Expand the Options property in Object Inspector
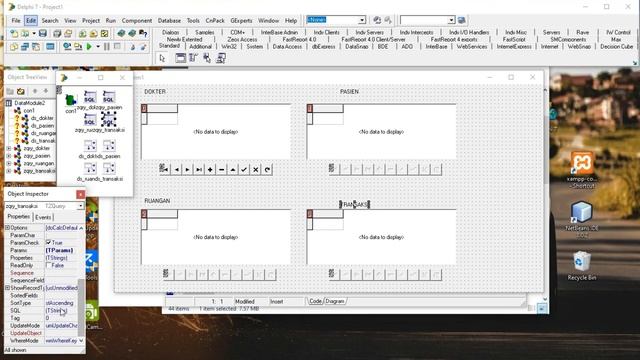Screen dimensions: 640x360 [7, 228]
